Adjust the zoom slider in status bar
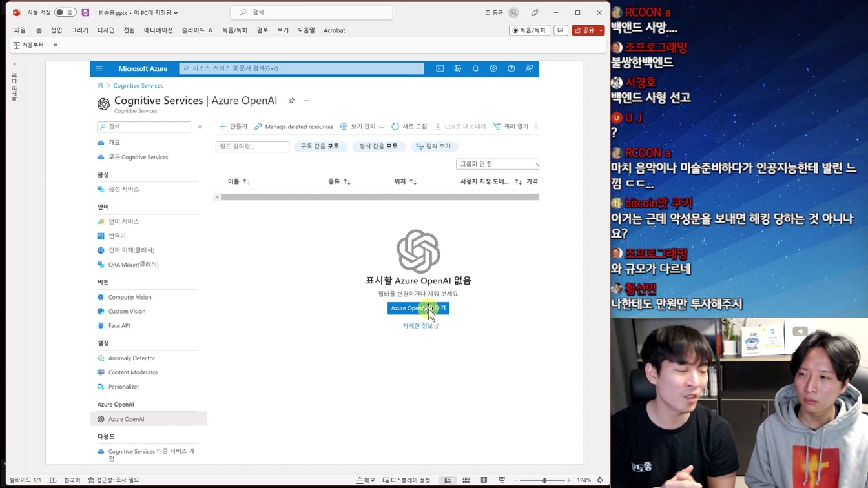The image size is (868, 488). 544,480
